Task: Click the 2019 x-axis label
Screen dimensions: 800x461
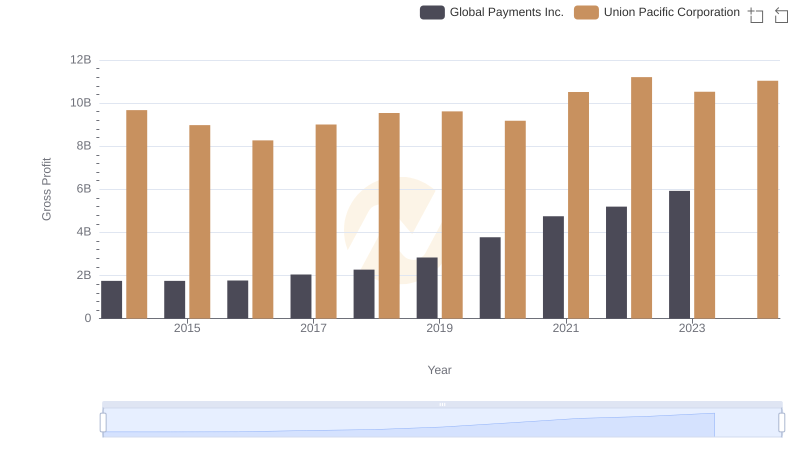Action: click(439, 328)
